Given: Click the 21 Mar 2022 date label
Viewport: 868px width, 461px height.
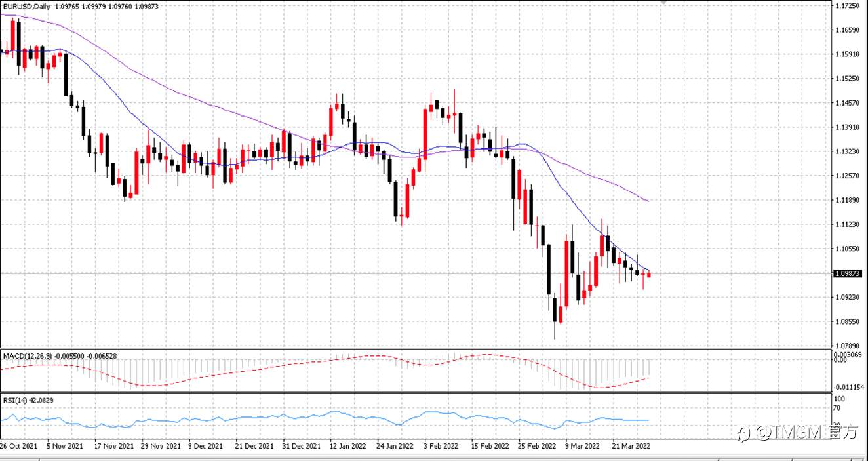Looking at the screenshot, I should click(x=631, y=446).
